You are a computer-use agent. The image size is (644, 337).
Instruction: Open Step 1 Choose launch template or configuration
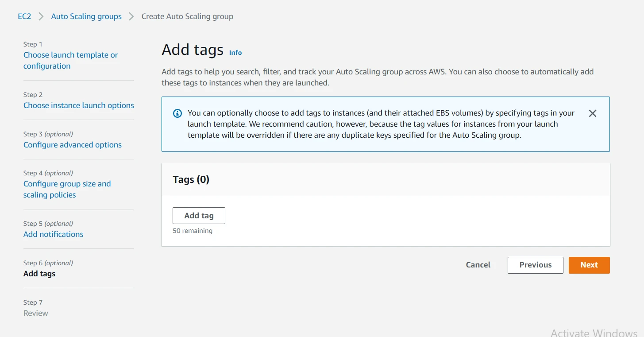point(70,60)
